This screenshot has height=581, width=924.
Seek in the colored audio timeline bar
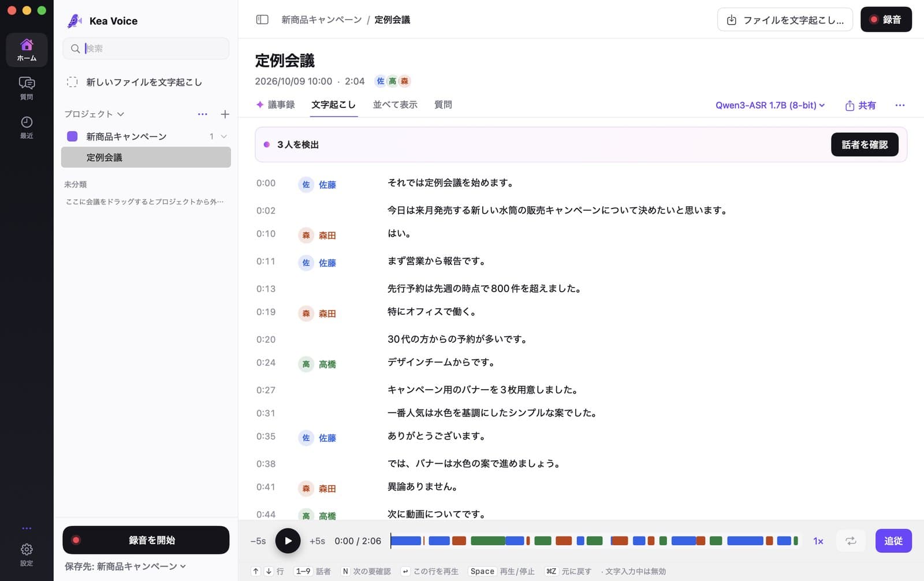click(595, 541)
